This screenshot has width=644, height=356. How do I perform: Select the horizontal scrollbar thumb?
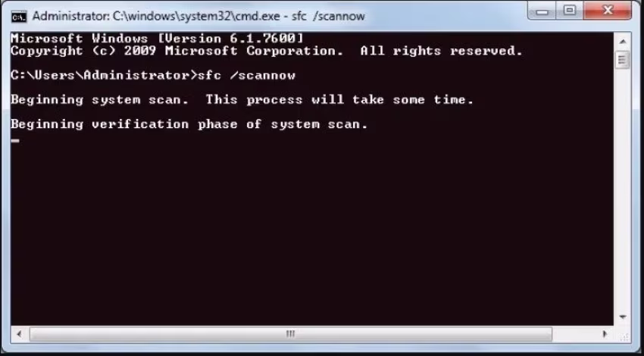(290, 334)
